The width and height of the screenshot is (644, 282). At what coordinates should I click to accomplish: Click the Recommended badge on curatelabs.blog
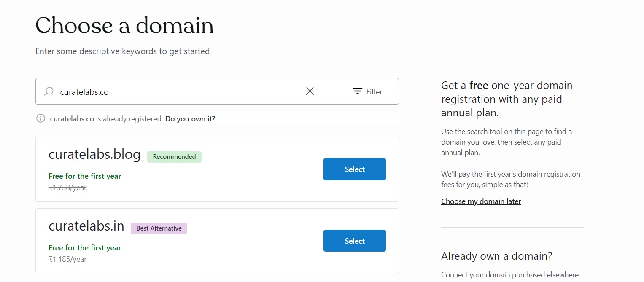(x=174, y=157)
